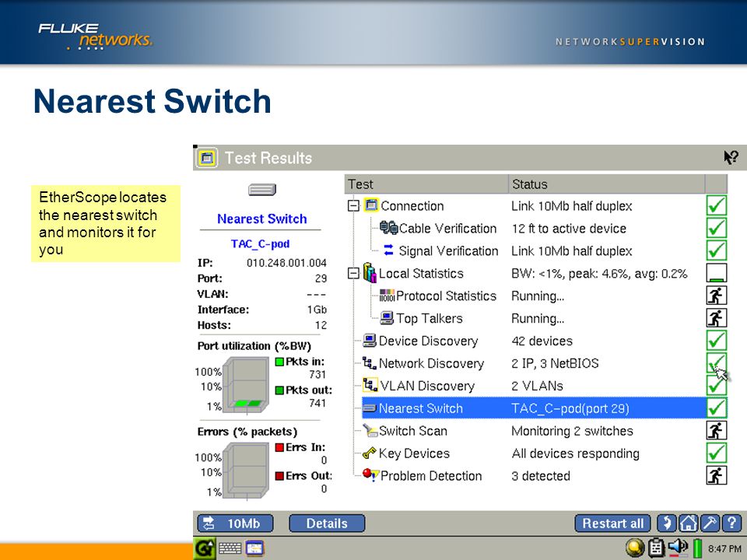
Task: Click the Device Discovery icon
Action: point(369,340)
